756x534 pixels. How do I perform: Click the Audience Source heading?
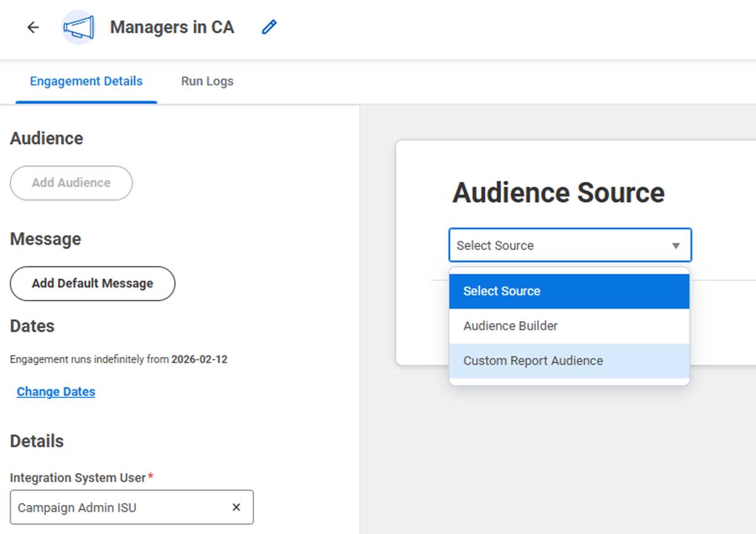[x=558, y=193]
